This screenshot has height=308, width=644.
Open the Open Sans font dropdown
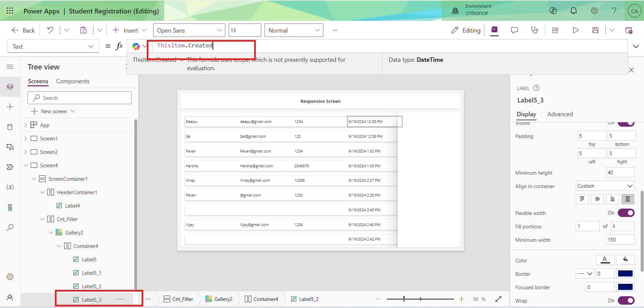click(x=189, y=30)
